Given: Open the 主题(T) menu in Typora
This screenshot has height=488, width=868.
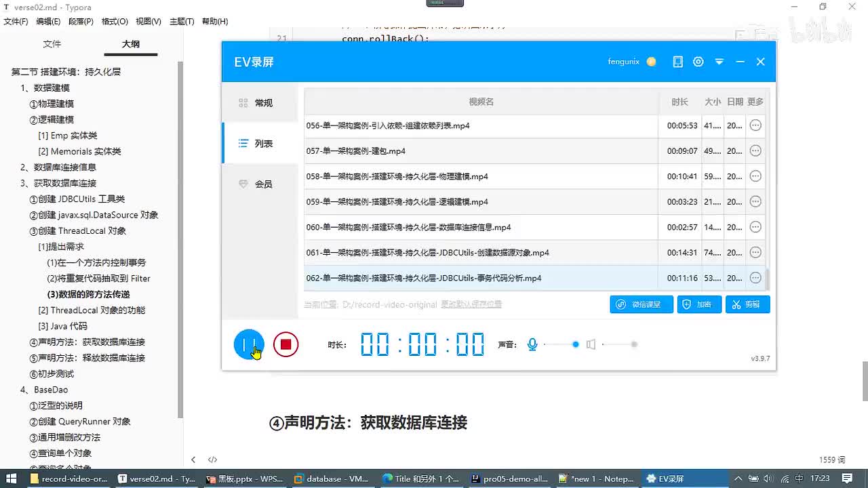Looking at the screenshot, I should [182, 22].
